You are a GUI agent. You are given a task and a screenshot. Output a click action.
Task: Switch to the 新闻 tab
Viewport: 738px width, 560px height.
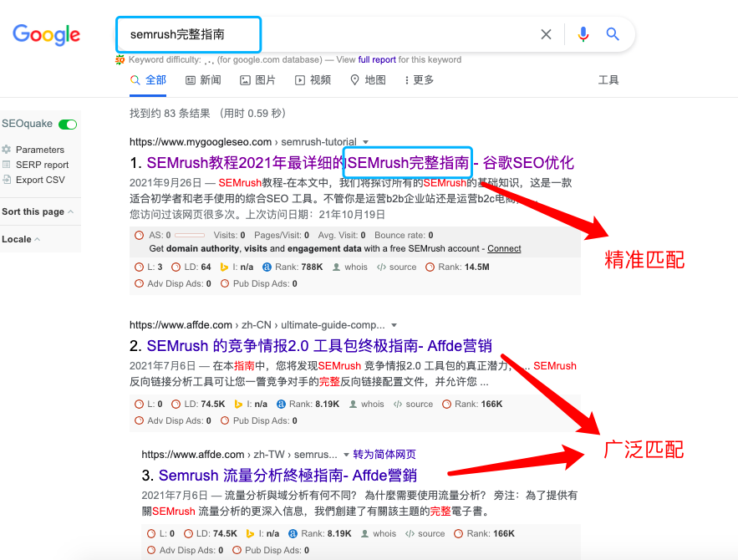point(203,80)
